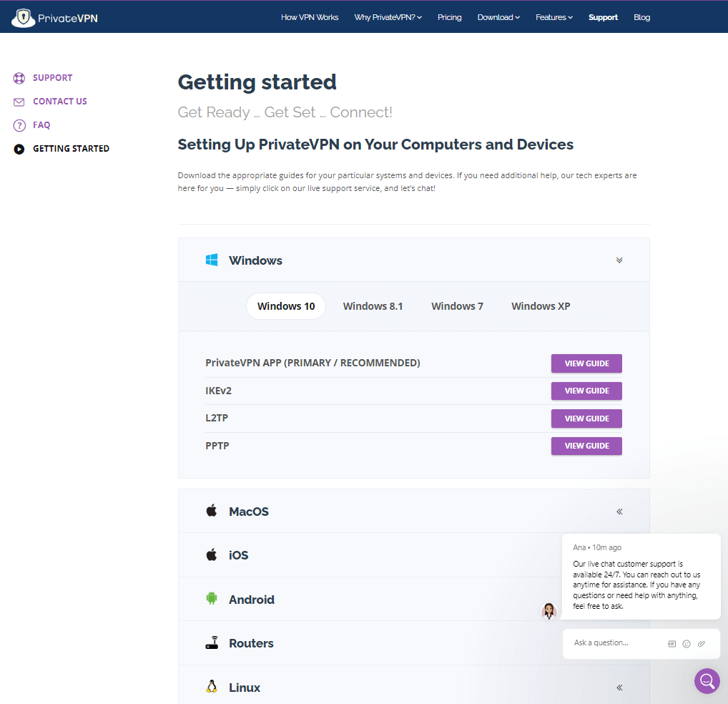Click the Routers icon

[212, 642]
